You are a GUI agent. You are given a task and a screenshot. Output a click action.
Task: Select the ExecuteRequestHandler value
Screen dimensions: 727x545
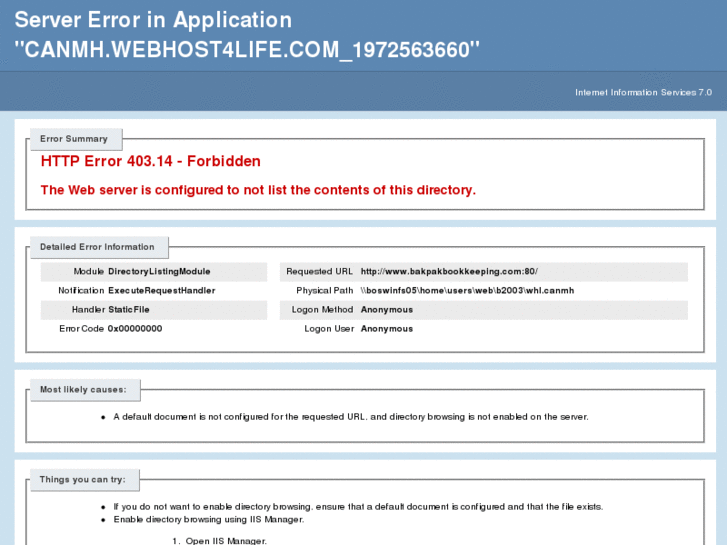tap(162, 290)
